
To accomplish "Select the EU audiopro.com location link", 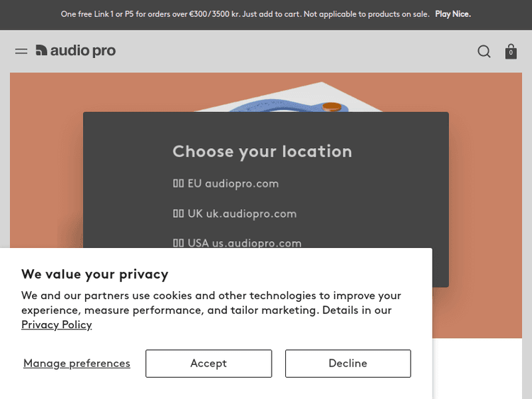I will point(233,184).
